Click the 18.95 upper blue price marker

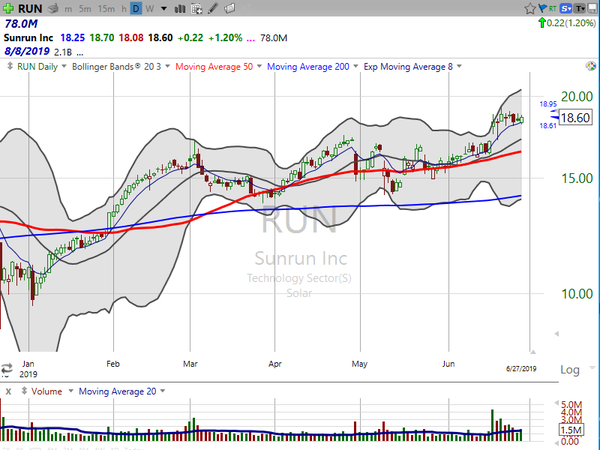click(x=548, y=104)
